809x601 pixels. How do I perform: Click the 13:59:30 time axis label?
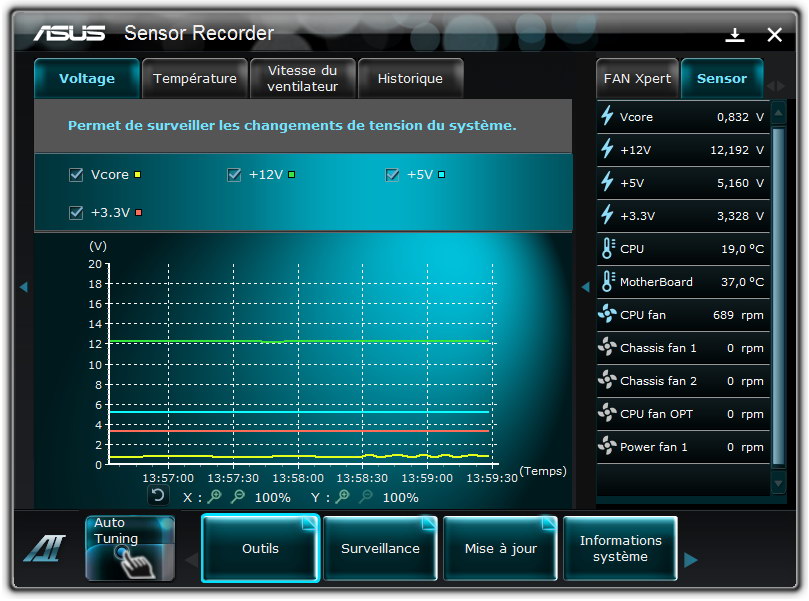tap(492, 478)
